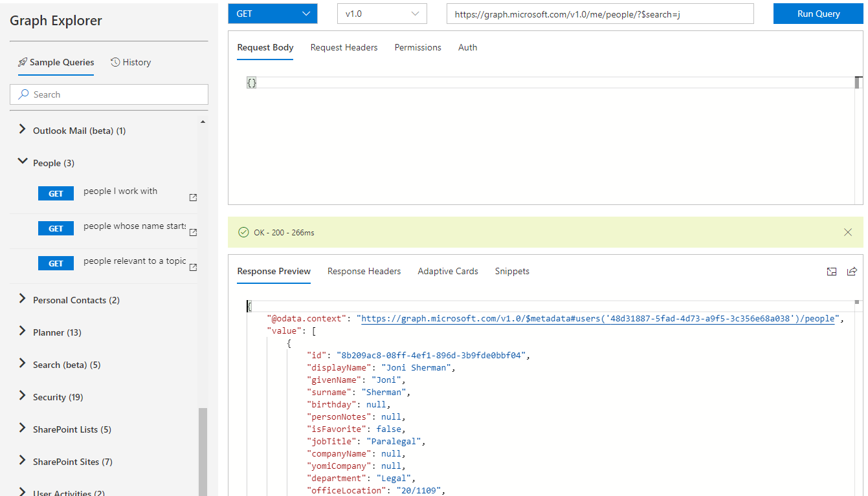868x496 pixels.
Task: Click the sample queries list scrollbar thumb
Action: coord(203,451)
